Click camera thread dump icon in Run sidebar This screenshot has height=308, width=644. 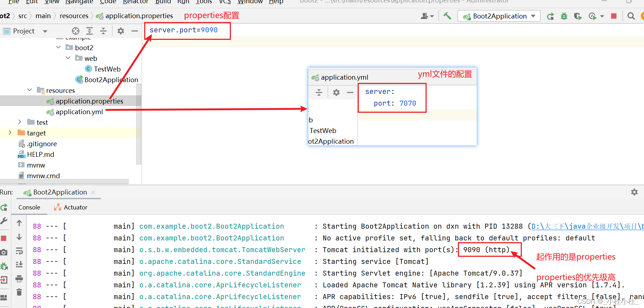click(x=4, y=252)
